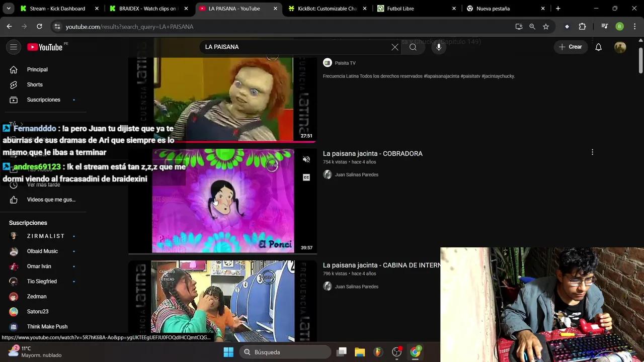Open Olbaid Music channel subscription
Screen dimensions: 644x362
[x=43, y=251]
